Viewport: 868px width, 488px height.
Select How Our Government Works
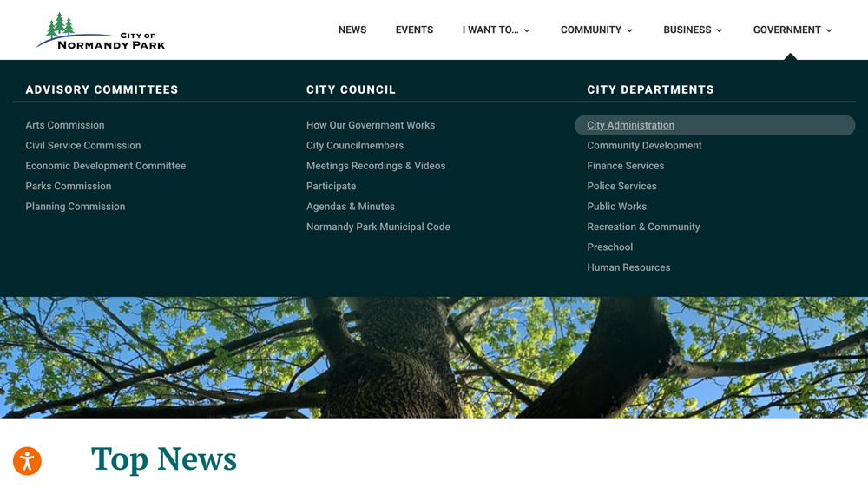point(371,125)
